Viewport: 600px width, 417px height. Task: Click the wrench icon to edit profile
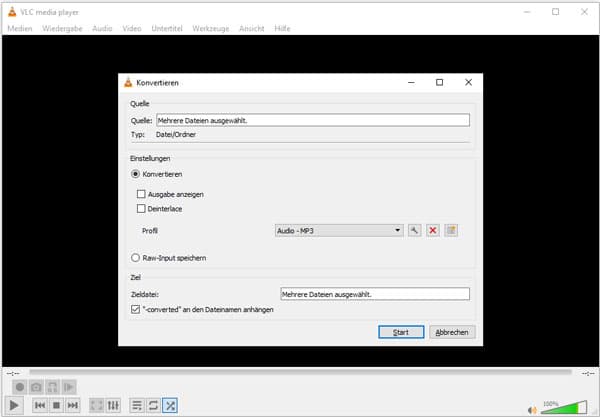[x=414, y=230]
